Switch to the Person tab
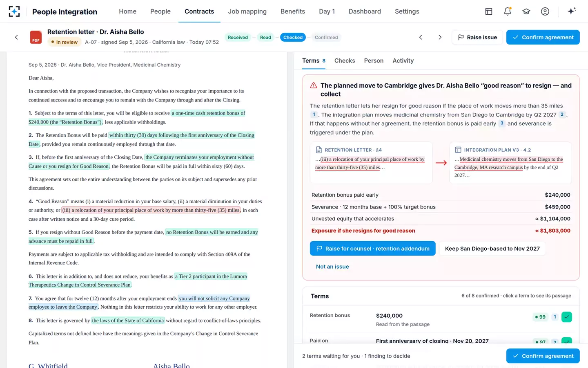 [x=374, y=61]
